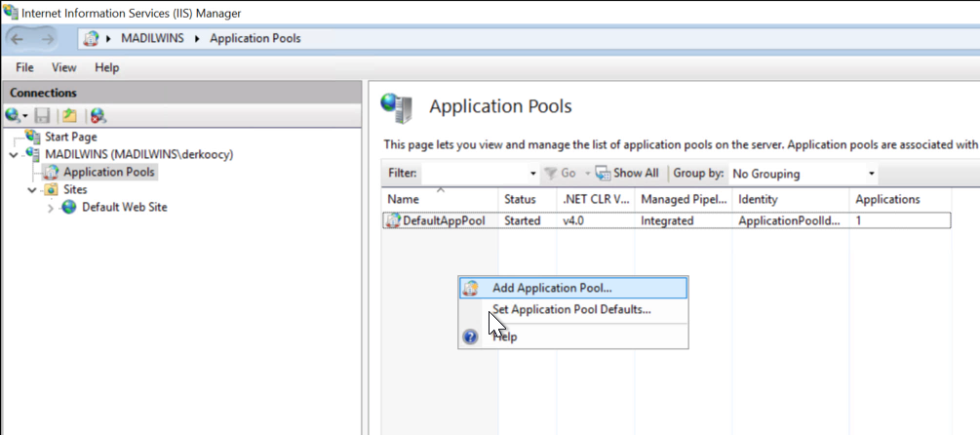Sort by Managed Pipeline column header
The image size is (980, 435).
684,199
